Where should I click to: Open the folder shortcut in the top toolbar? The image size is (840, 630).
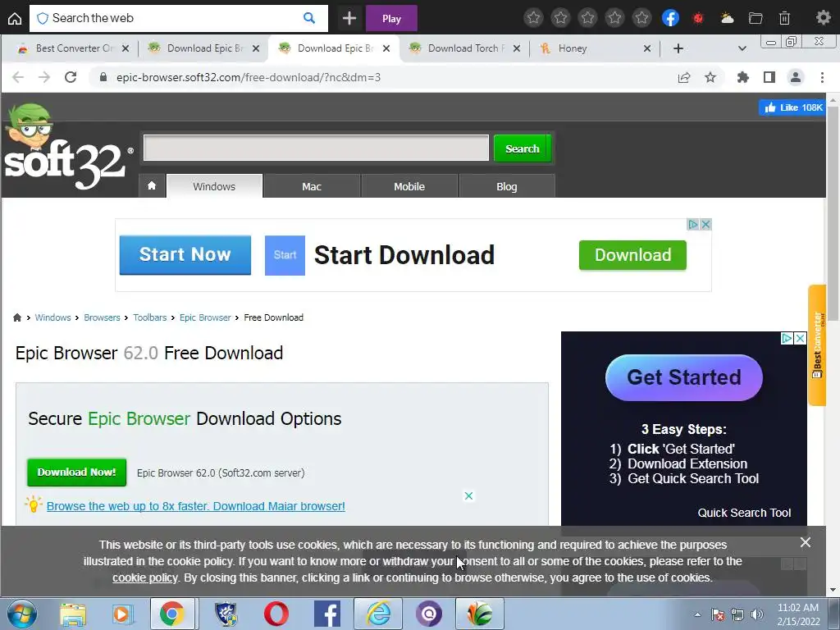(x=756, y=19)
